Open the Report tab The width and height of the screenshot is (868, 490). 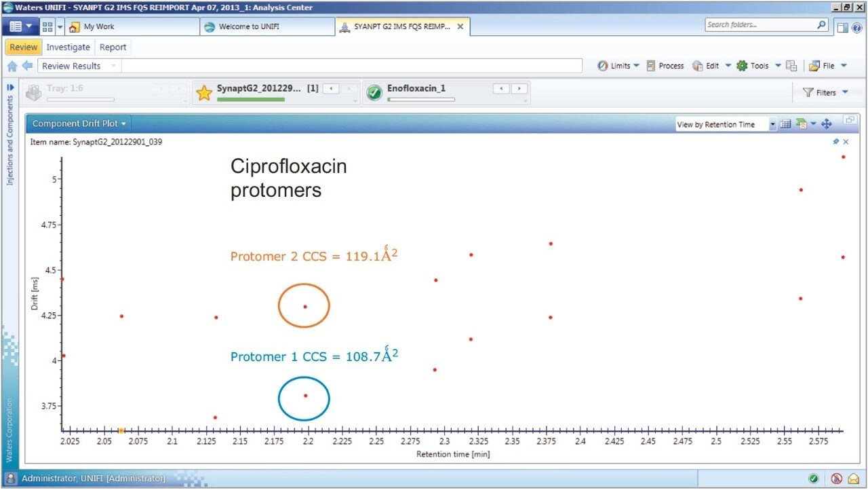113,47
